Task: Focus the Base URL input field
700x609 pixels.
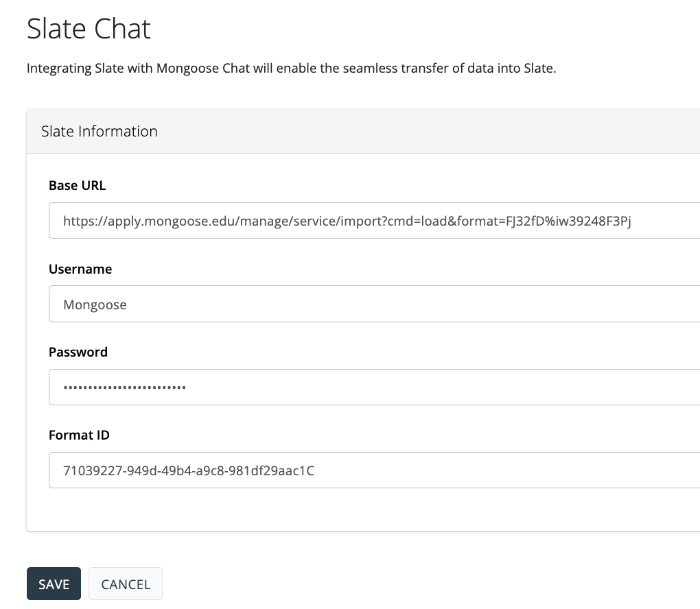Action: click(374, 220)
